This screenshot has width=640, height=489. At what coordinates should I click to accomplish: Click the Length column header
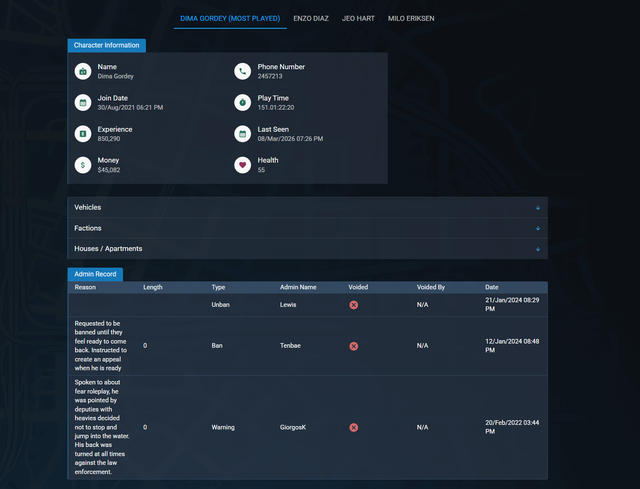coord(153,287)
